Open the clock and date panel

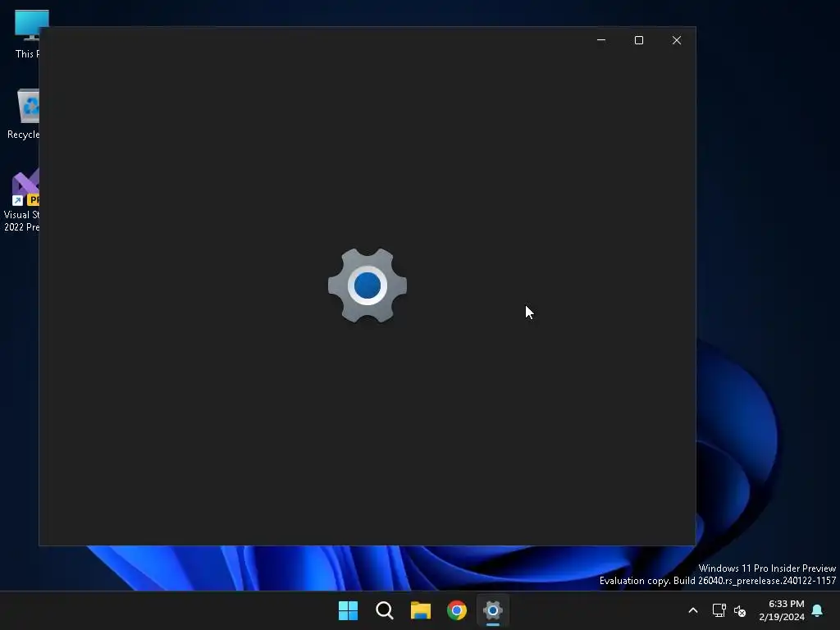[x=782, y=610]
